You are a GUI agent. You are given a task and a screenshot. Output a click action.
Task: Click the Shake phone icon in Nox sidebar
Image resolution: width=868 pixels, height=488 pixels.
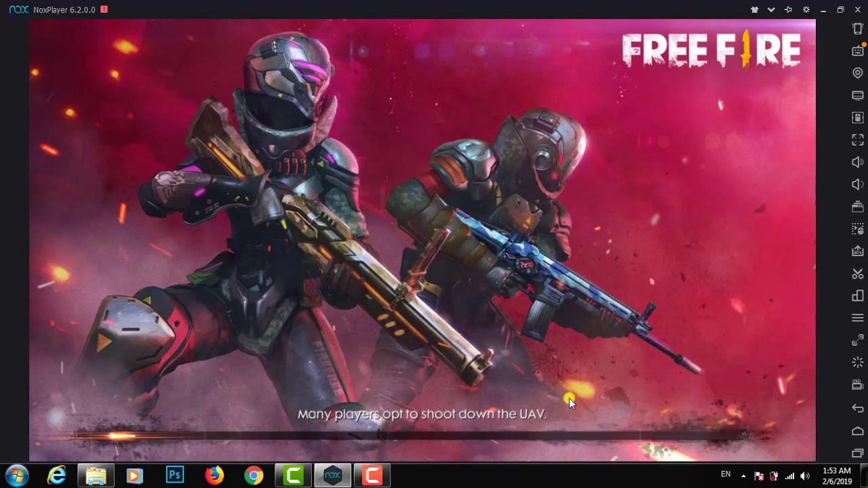pos(858,28)
